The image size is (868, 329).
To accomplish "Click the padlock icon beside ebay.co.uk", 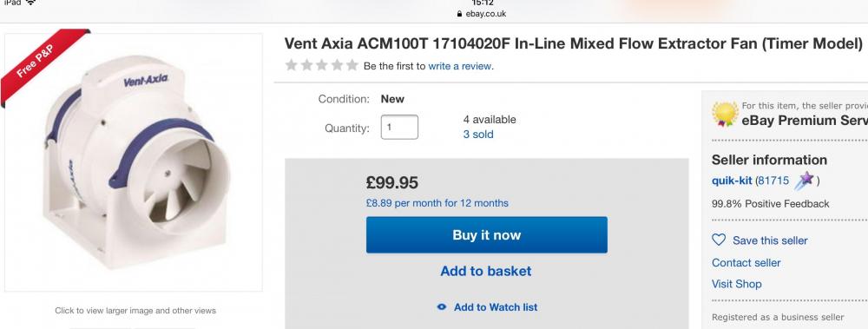I will [x=459, y=15].
